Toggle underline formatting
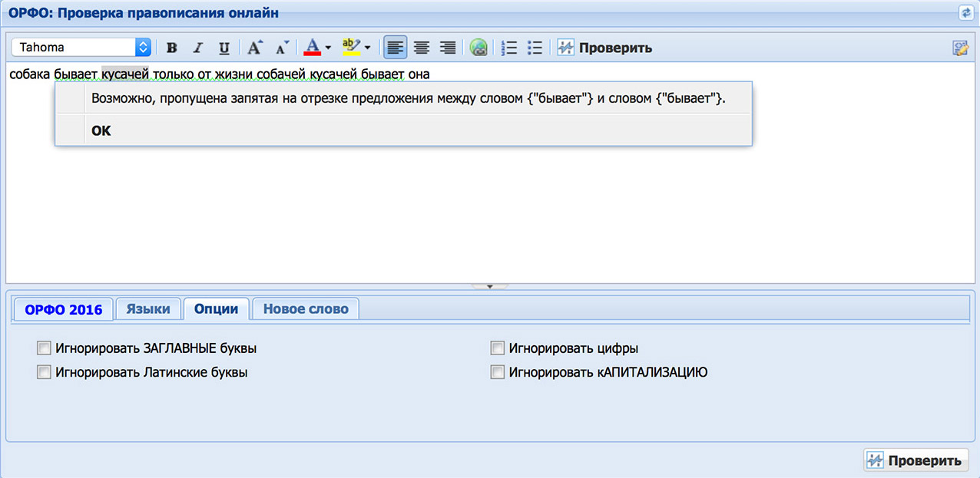 pyautogui.click(x=223, y=48)
